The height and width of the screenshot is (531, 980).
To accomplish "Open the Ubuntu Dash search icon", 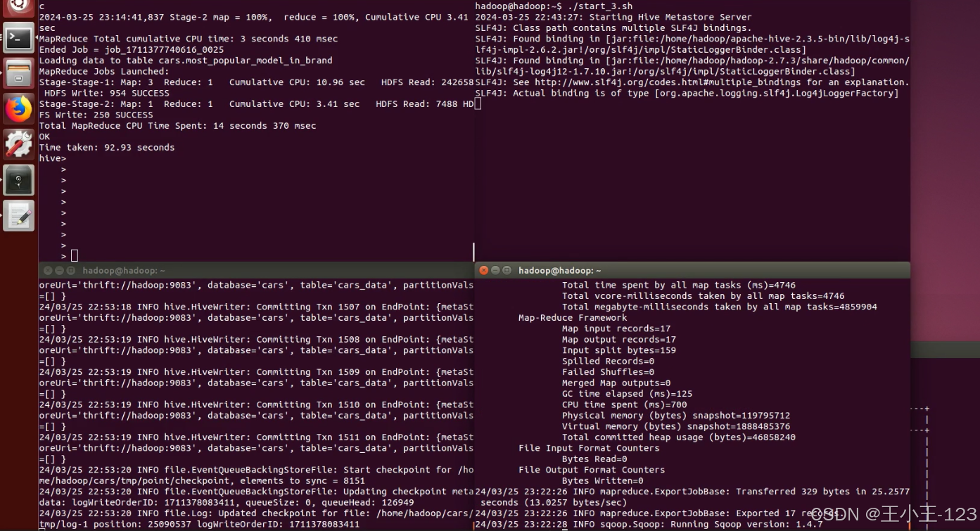I will point(18,6).
